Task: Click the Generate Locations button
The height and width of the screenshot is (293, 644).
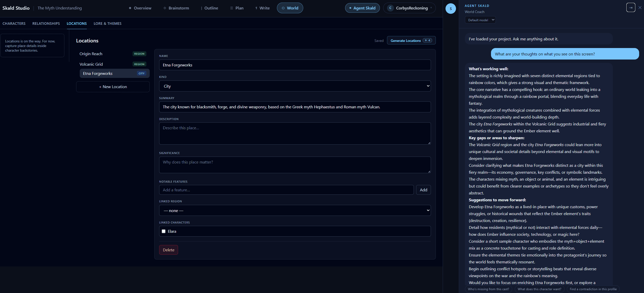Action: pyautogui.click(x=411, y=40)
